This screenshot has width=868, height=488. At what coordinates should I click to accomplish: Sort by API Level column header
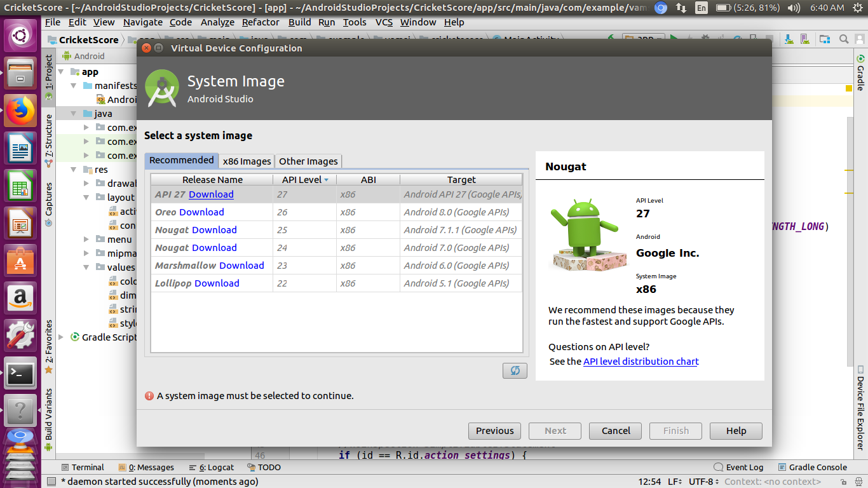pyautogui.click(x=304, y=180)
